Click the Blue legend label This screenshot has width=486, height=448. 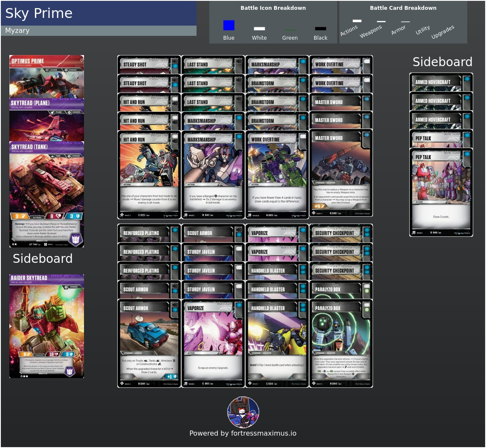229,38
